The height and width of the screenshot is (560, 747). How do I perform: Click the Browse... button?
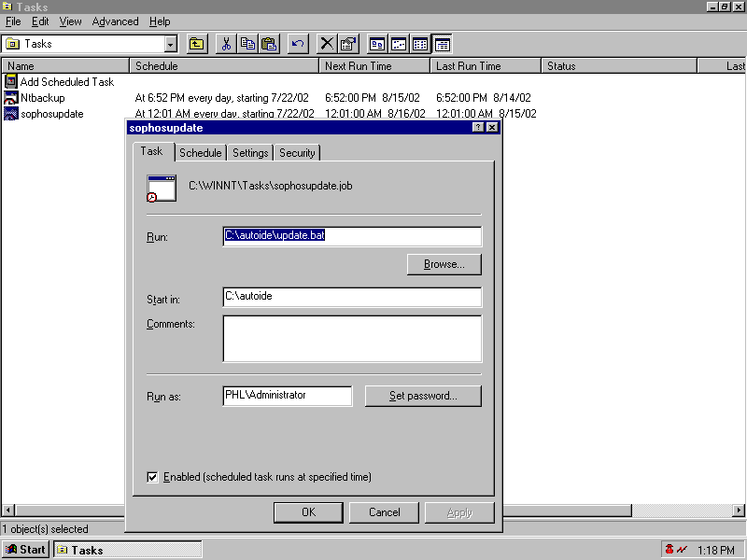coord(444,264)
